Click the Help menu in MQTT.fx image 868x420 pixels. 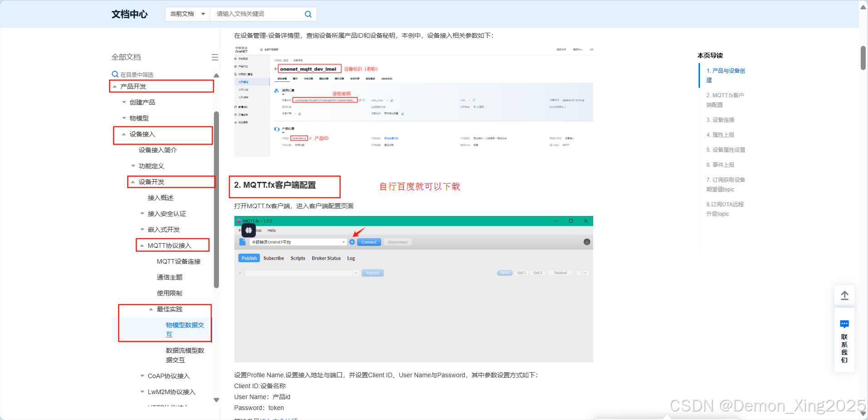pyautogui.click(x=272, y=230)
